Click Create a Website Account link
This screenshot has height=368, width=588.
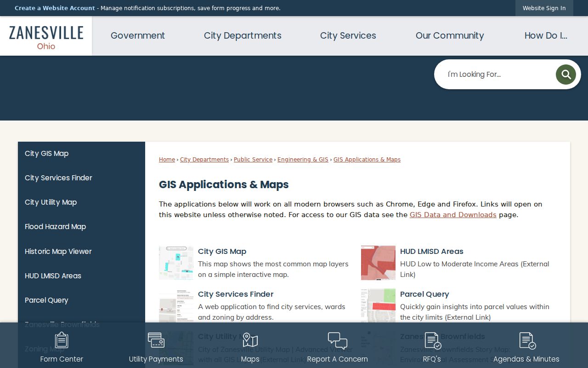tap(55, 8)
